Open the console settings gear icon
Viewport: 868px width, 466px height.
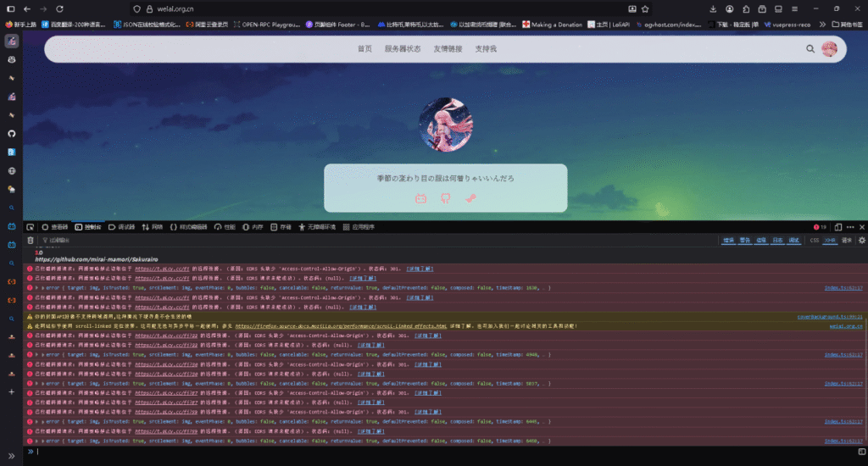click(862, 241)
